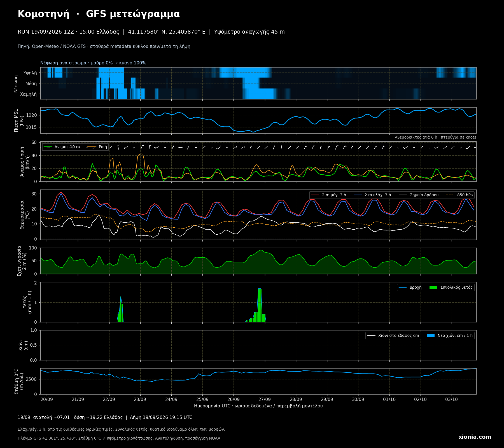504x448 pixels.
Task: Click the 1020 tick on pressure axis
Action: tap(31, 115)
